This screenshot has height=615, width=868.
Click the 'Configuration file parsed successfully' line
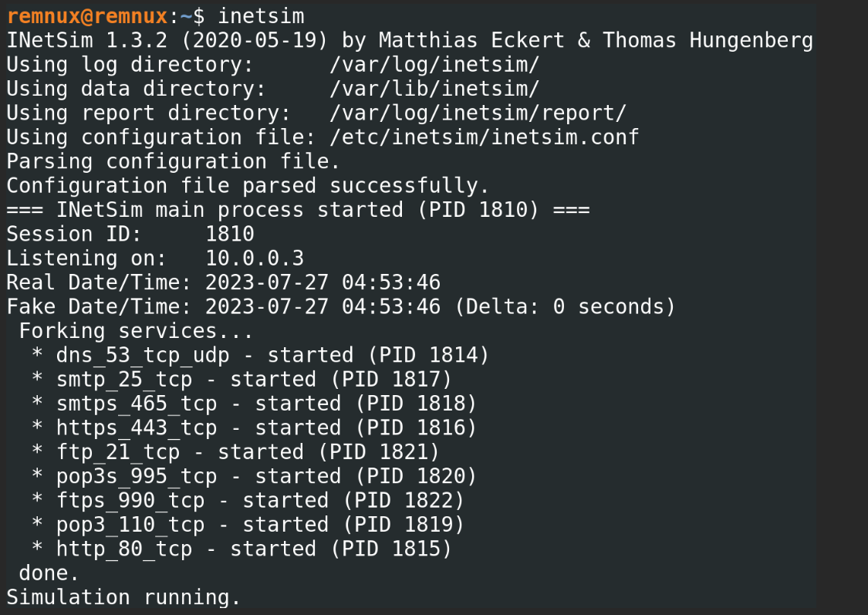click(x=247, y=186)
